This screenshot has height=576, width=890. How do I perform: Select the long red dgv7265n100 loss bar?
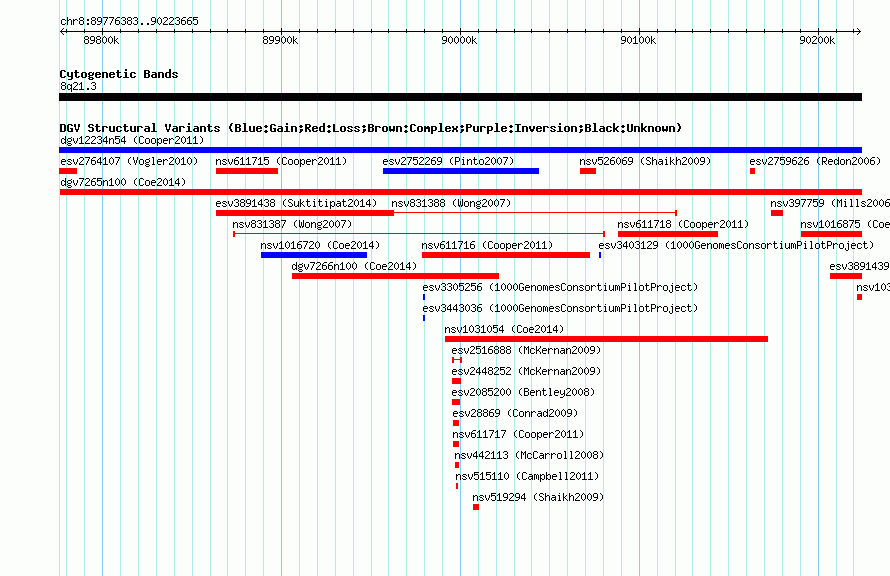460,192
